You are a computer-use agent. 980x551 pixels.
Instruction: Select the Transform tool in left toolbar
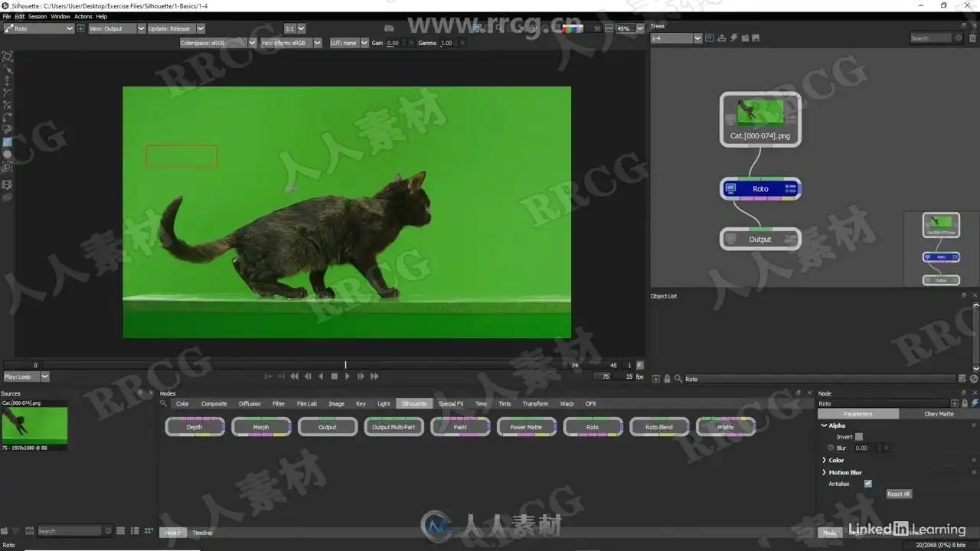8,57
